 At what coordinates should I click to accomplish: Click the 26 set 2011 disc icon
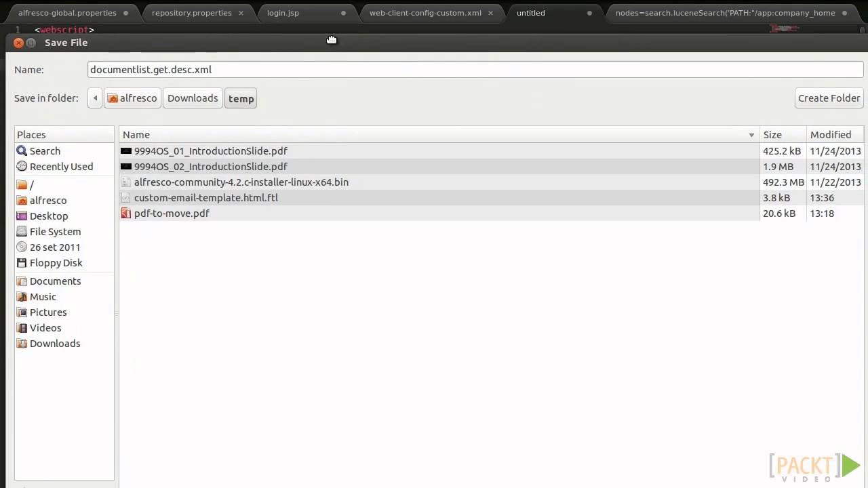22,247
